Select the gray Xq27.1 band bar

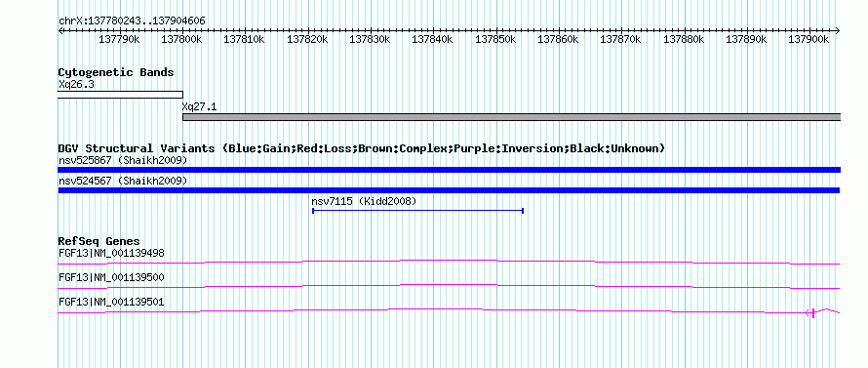click(x=511, y=117)
